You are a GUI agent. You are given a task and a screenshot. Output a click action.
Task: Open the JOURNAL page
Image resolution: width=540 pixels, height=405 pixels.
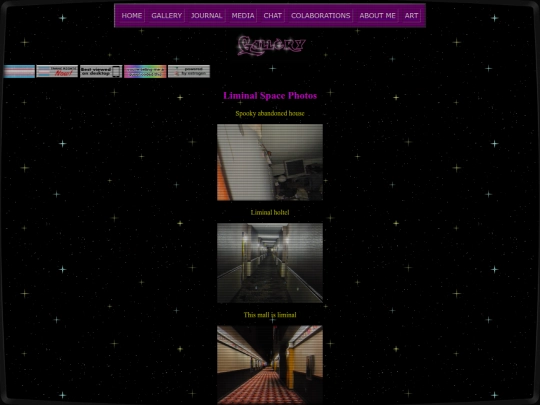[206, 15]
